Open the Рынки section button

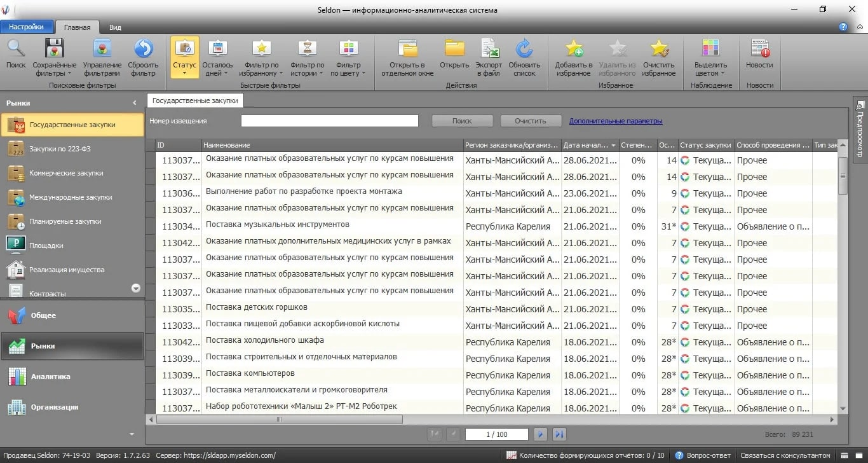pyautogui.click(x=72, y=346)
